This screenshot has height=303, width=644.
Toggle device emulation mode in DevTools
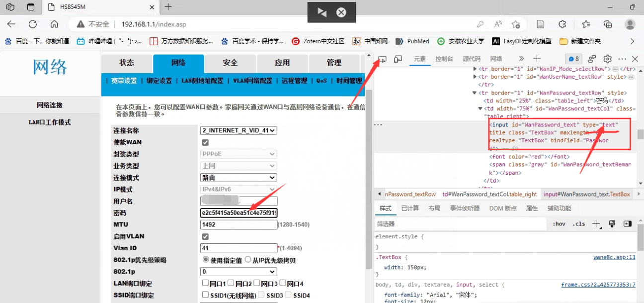pos(398,59)
